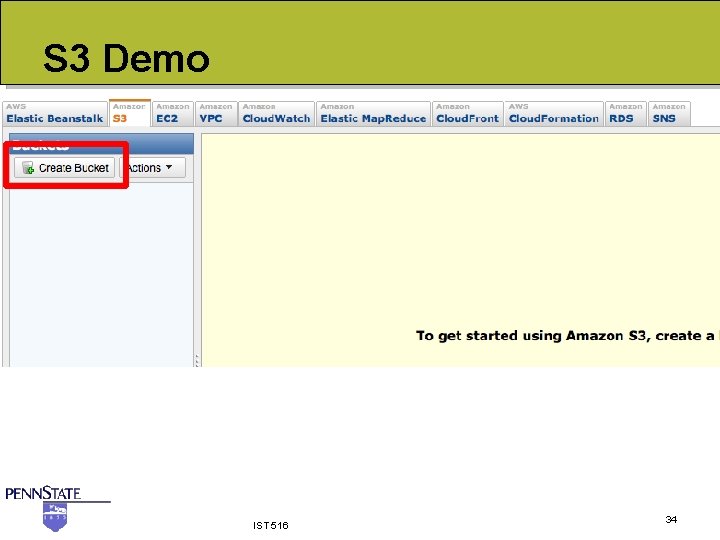This screenshot has height=540, width=720.
Task: Open the Amazon CloudFront tab
Action: coord(467,113)
